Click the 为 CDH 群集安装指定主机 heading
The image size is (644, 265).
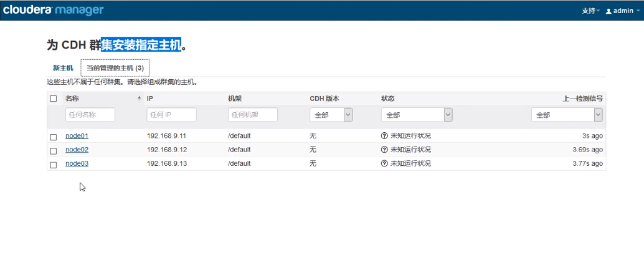pyautogui.click(x=117, y=45)
